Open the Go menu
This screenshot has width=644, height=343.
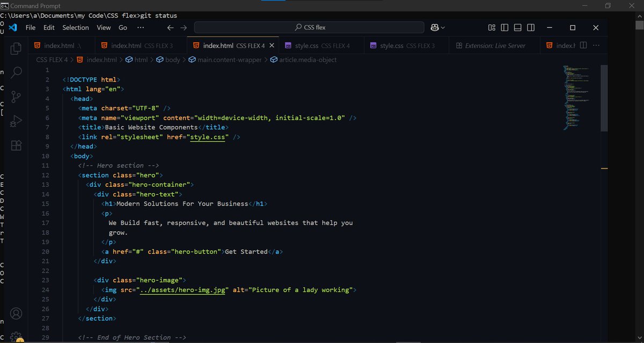(123, 27)
